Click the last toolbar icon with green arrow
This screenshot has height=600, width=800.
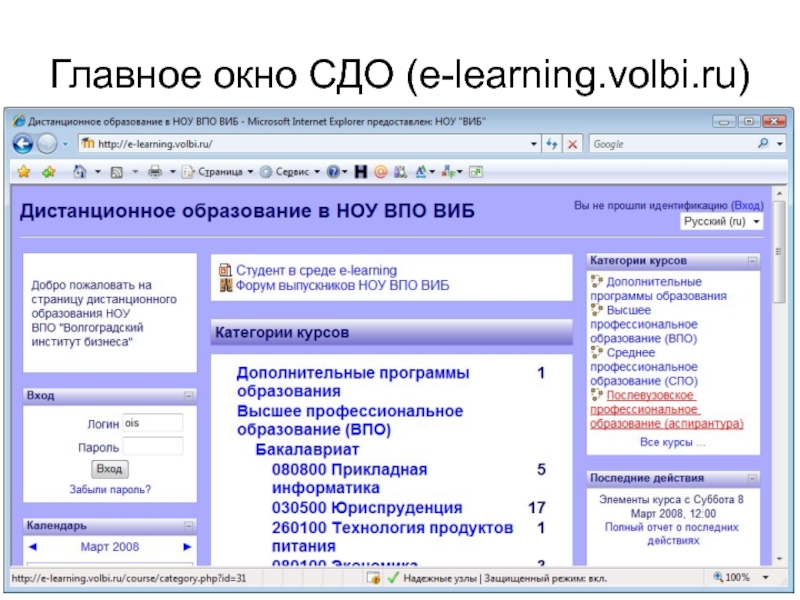476,172
